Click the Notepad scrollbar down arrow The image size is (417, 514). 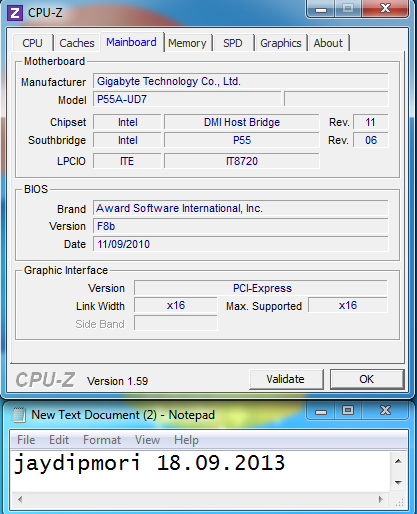pyautogui.click(x=398, y=482)
